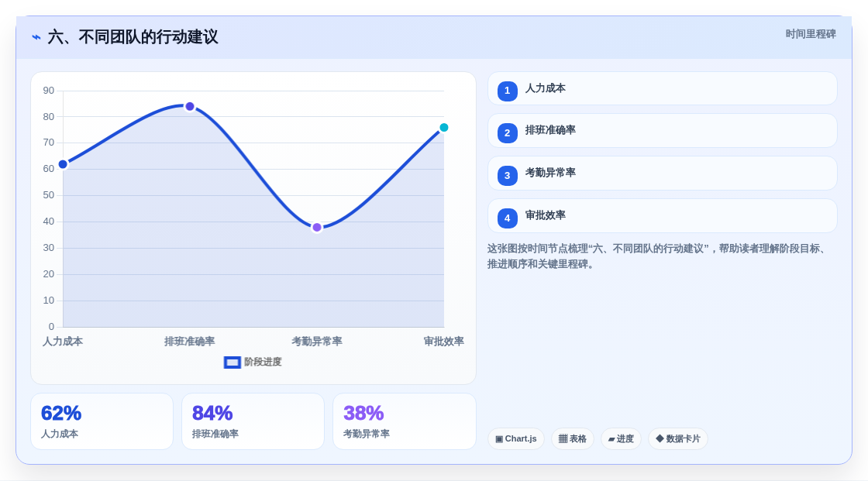Click the 审批效率 cyan data point
This screenshot has height=481, width=868.
[444, 128]
